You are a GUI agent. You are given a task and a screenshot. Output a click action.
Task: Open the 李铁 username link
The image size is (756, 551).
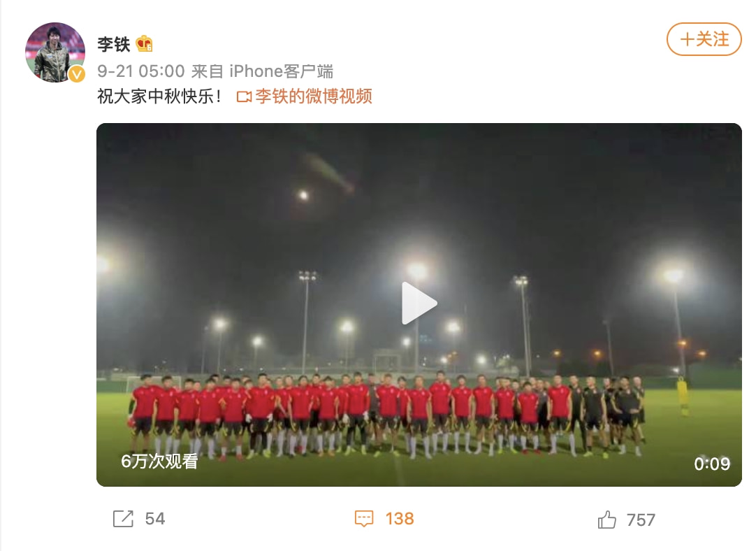coord(114,44)
